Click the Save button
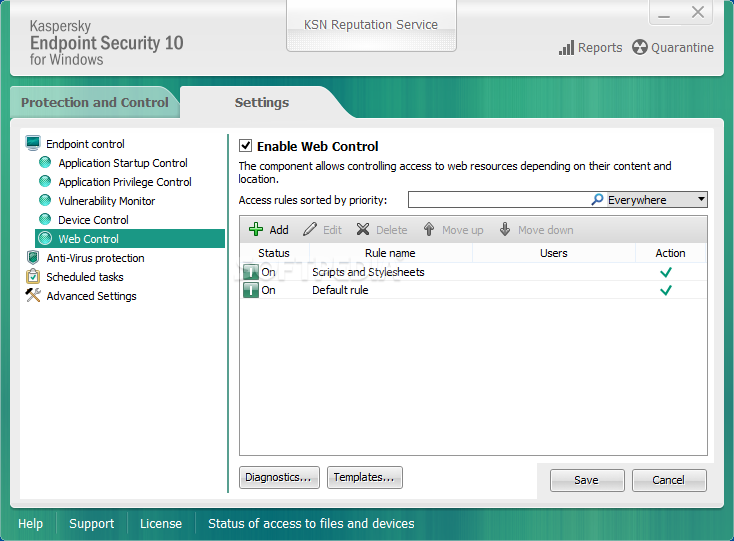This screenshot has height=541, width=734. (x=586, y=480)
